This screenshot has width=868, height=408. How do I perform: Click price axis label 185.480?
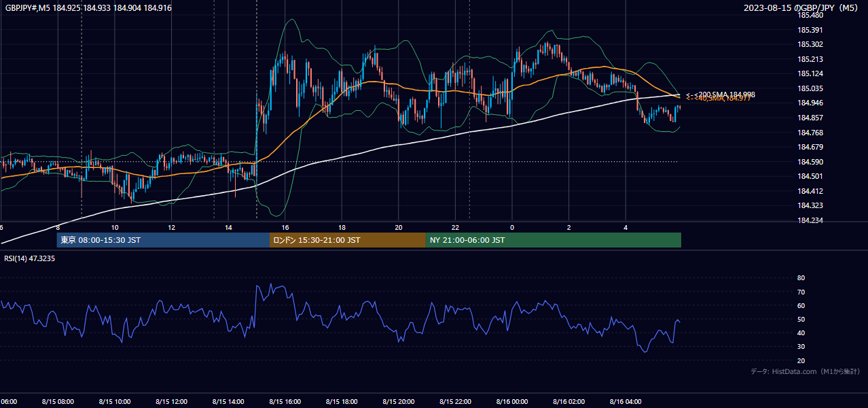tap(809, 15)
